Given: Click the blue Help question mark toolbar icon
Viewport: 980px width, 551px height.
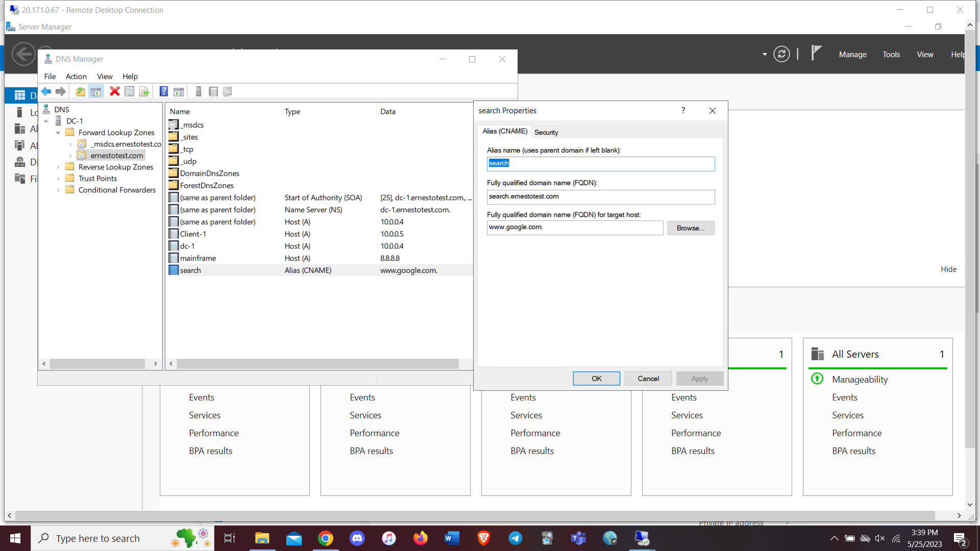Looking at the screenshot, I should [164, 91].
